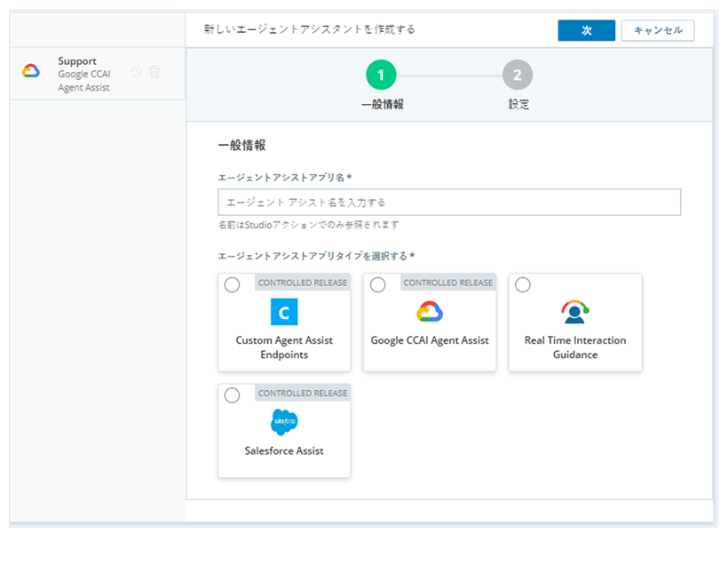Click the Custom Agent Assist Endpoints label
The height and width of the screenshot is (566, 728).
pos(284,347)
